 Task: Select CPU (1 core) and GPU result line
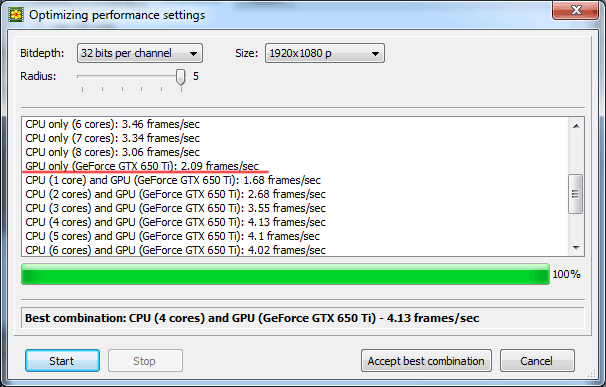coord(173,180)
